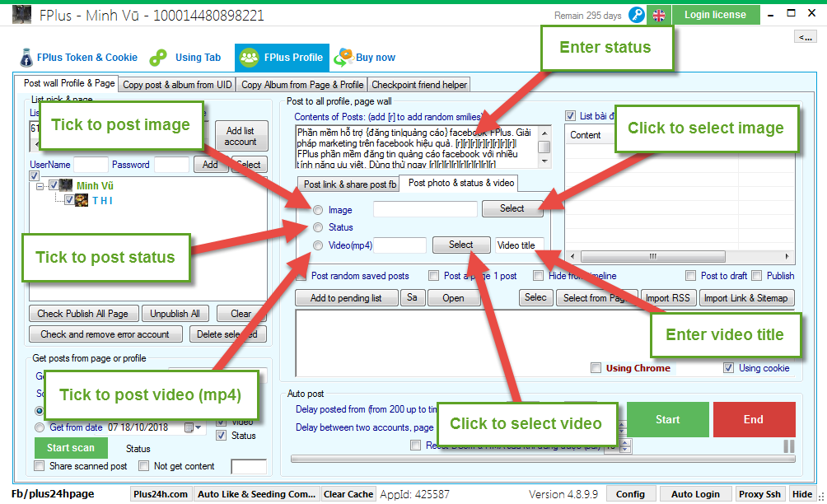This screenshot has height=504, width=827.
Task: Click the Start scan button
Action: 71,448
